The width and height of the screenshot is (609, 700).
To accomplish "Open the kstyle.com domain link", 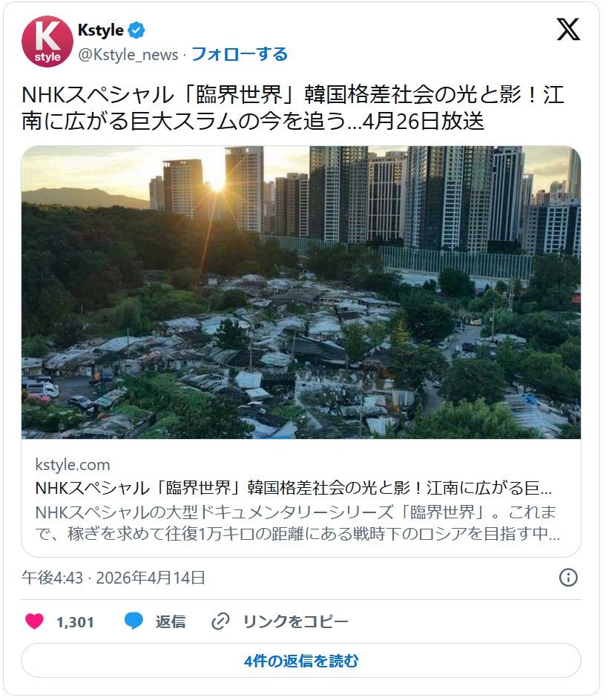I will 73,465.
